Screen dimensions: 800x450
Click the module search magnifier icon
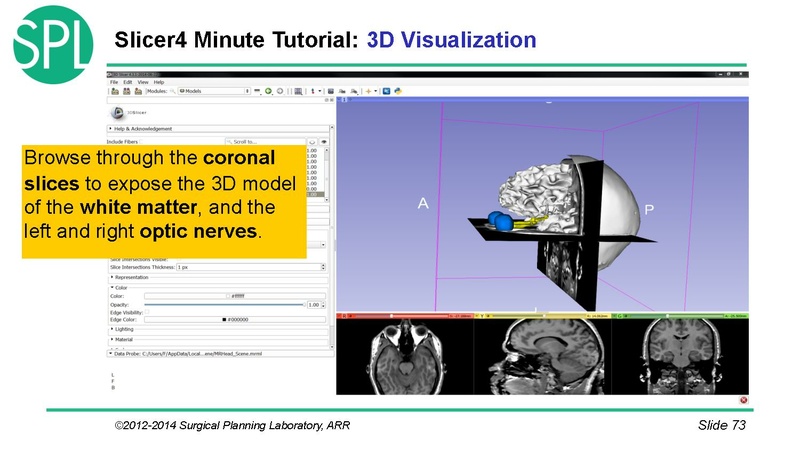pyautogui.click(x=173, y=91)
